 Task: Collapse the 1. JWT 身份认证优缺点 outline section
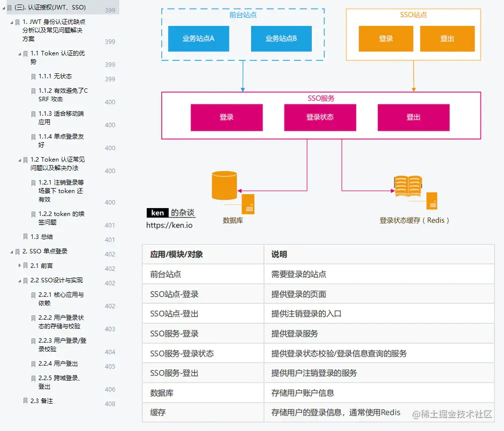[12, 22]
